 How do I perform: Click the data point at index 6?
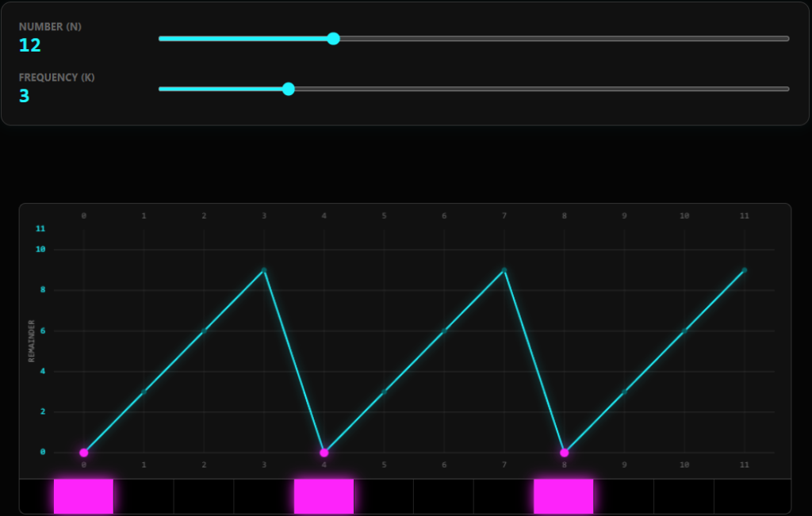tap(444, 331)
